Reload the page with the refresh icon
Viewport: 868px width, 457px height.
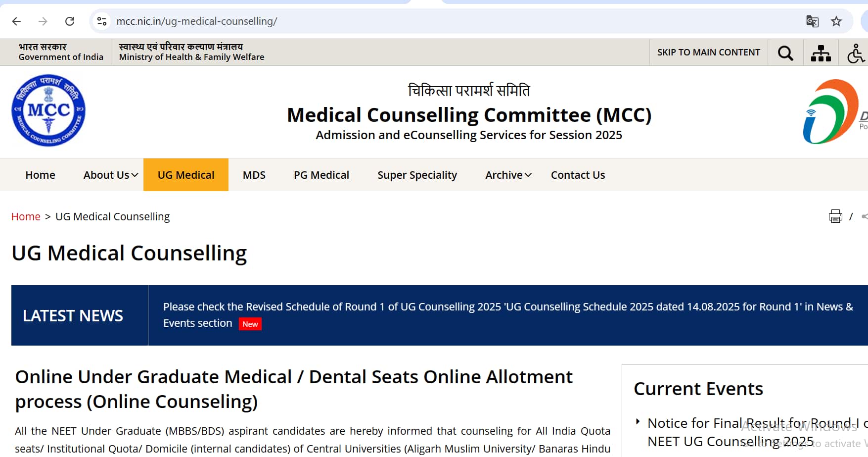pos(70,21)
